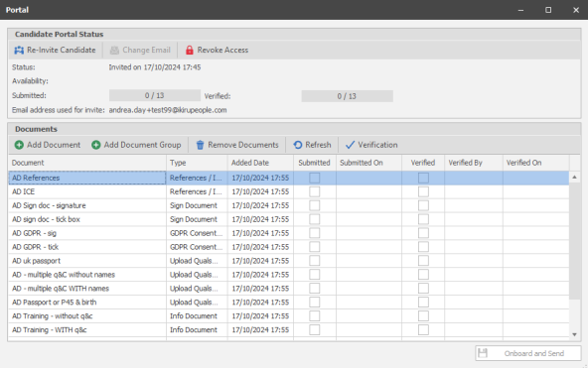Tick Verified checkbox for AD sign doc - tick box

pos(423,219)
